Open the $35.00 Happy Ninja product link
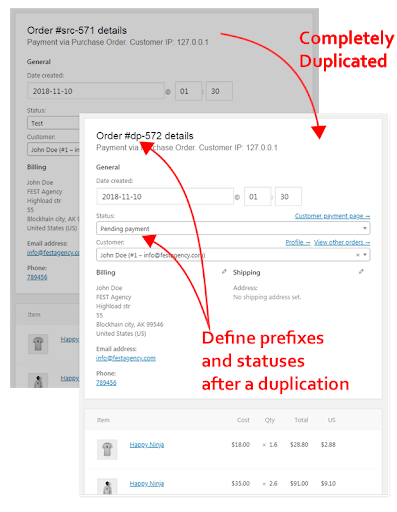 coord(147,483)
